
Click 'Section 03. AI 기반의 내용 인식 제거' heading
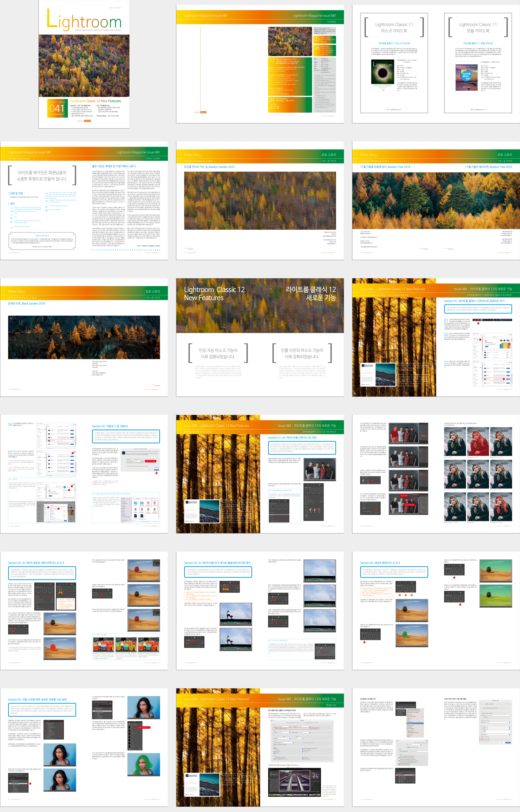(x=217, y=563)
